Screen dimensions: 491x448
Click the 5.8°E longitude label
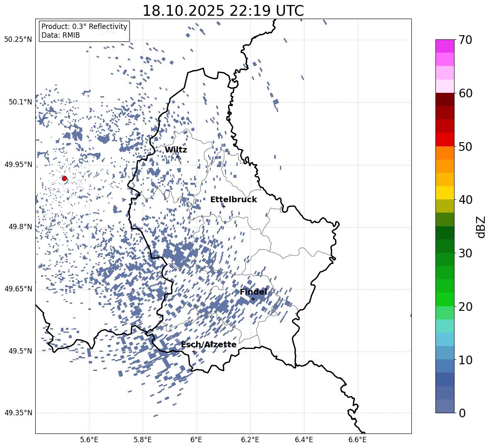(143, 440)
